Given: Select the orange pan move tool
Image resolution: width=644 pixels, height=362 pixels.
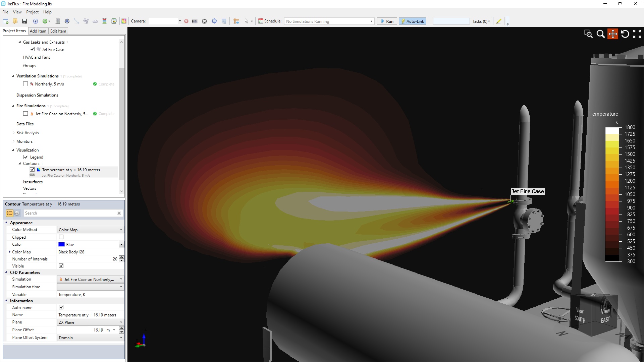Looking at the screenshot, I should (613, 34).
